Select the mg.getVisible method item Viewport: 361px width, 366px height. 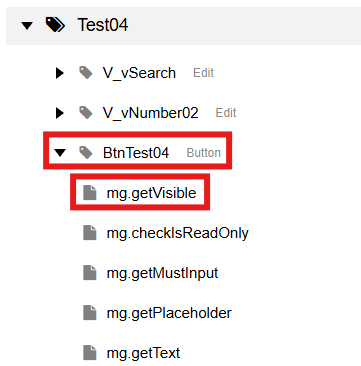click(x=151, y=193)
